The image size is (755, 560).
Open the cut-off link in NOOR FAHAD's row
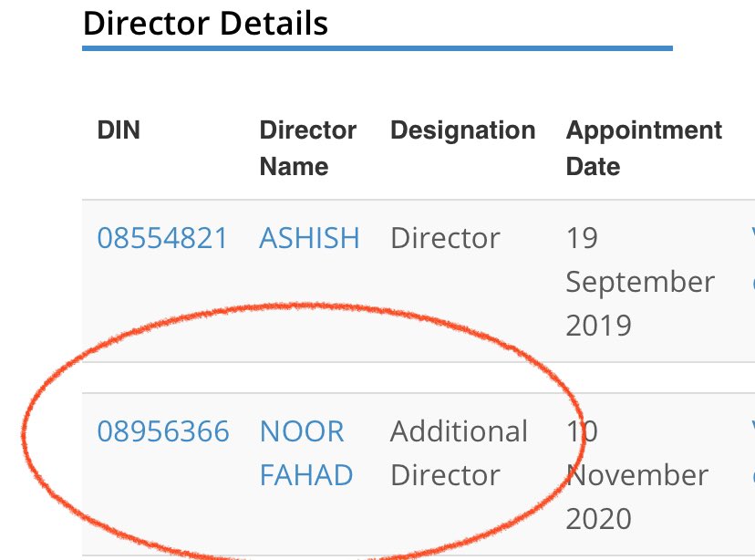(x=752, y=452)
